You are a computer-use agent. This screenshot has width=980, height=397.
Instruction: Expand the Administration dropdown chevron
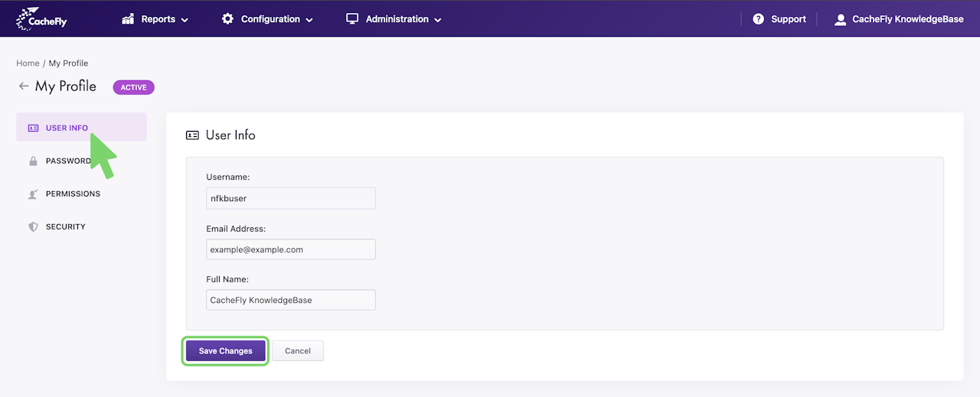pyautogui.click(x=438, y=20)
